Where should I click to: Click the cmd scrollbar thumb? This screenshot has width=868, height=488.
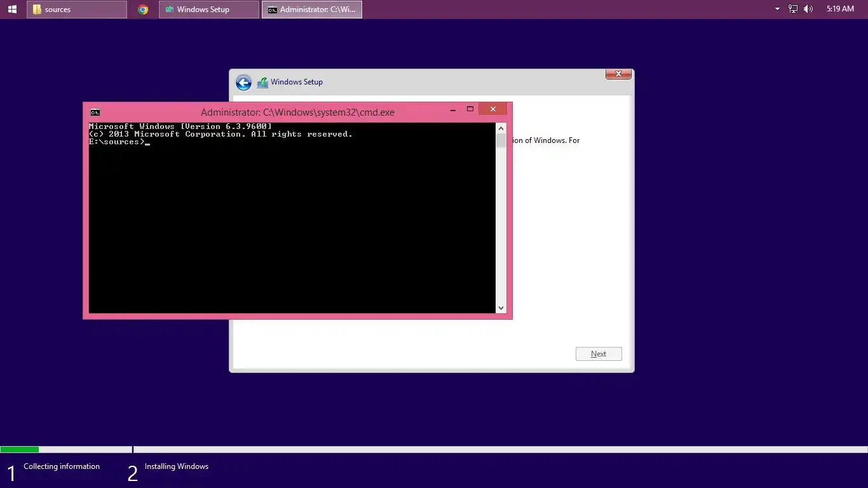pos(501,141)
